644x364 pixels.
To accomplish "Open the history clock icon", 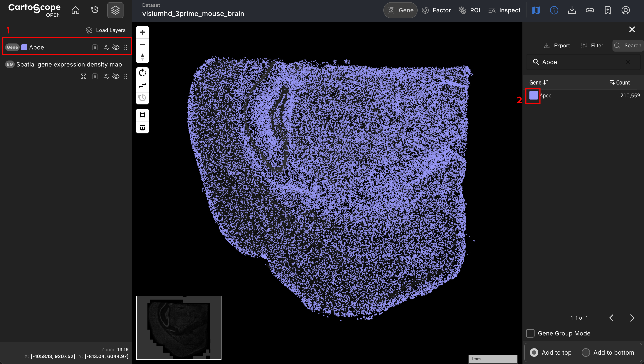I will click(95, 10).
